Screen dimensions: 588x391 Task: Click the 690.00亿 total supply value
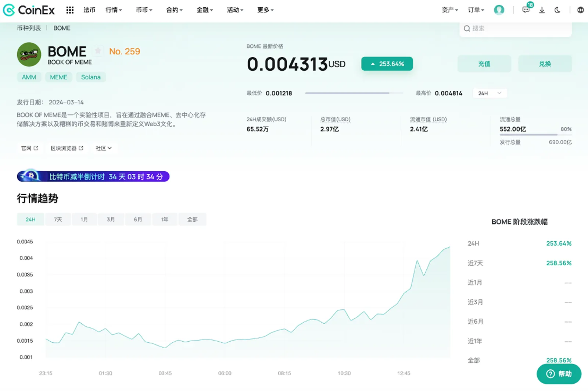tap(560, 142)
